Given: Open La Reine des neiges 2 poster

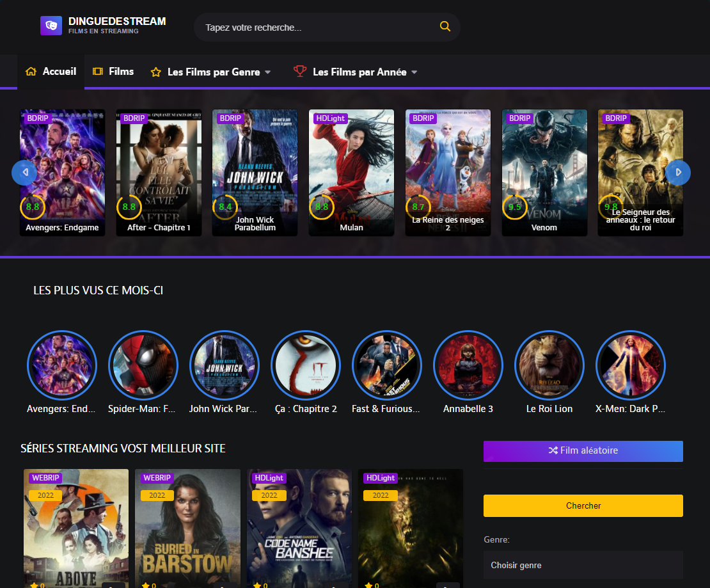Looking at the screenshot, I should (x=448, y=173).
